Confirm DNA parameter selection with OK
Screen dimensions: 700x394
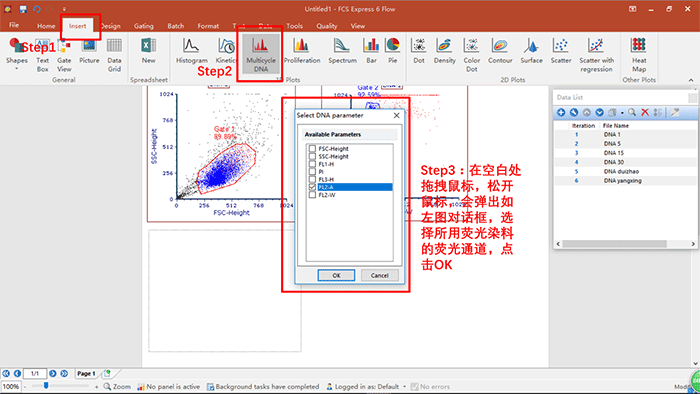(x=336, y=275)
